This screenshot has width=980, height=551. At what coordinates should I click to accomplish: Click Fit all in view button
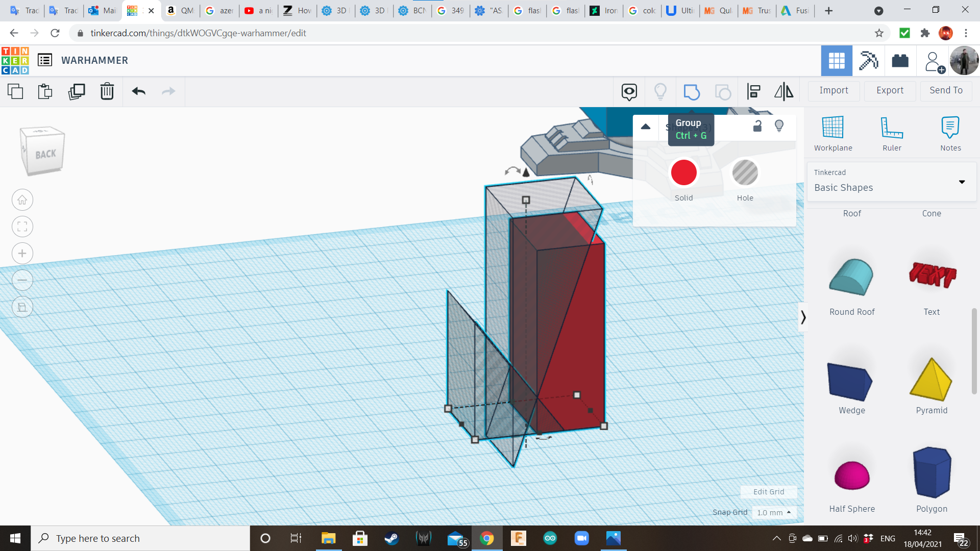click(22, 227)
